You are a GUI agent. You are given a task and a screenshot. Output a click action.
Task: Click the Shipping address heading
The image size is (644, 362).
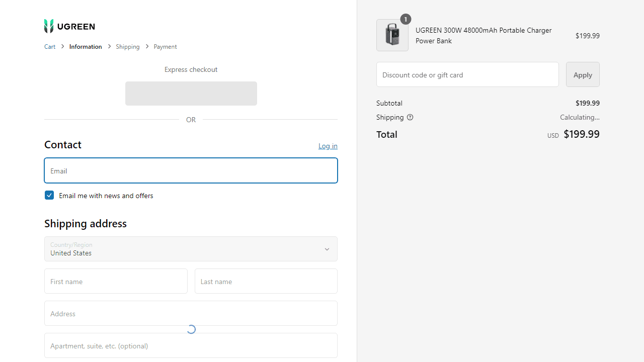pyautogui.click(x=86, y=223)
